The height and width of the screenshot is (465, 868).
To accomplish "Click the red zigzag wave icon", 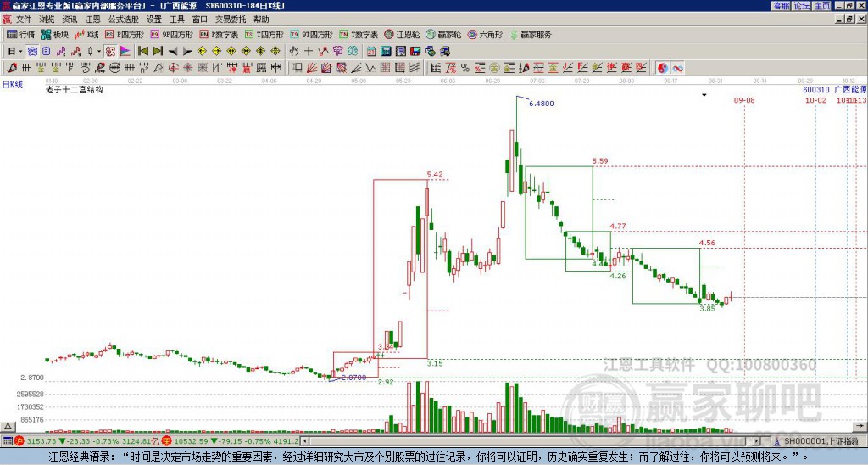I will 323,52.
